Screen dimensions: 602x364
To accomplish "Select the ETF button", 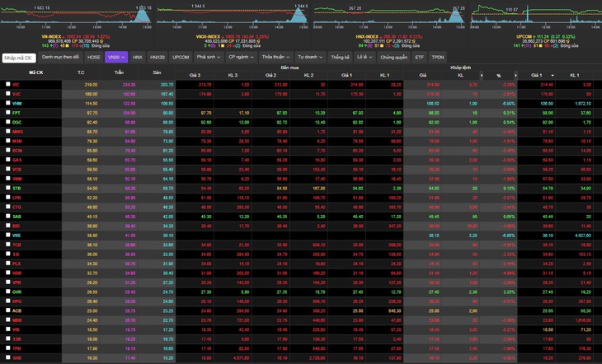I will 419,57.
